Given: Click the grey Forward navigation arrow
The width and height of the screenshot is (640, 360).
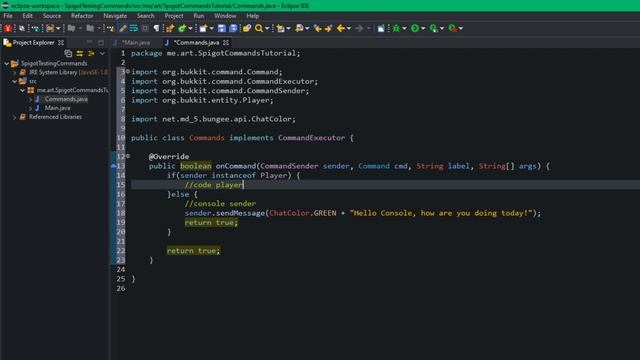Looking at the screenshot, I should (x=359, y=28).
